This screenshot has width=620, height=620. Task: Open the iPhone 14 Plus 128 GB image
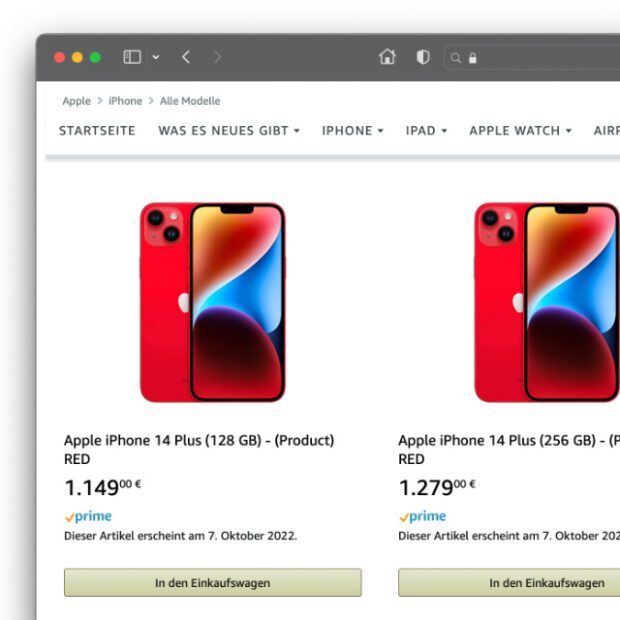pyautogui.click(x=212, y=302)
